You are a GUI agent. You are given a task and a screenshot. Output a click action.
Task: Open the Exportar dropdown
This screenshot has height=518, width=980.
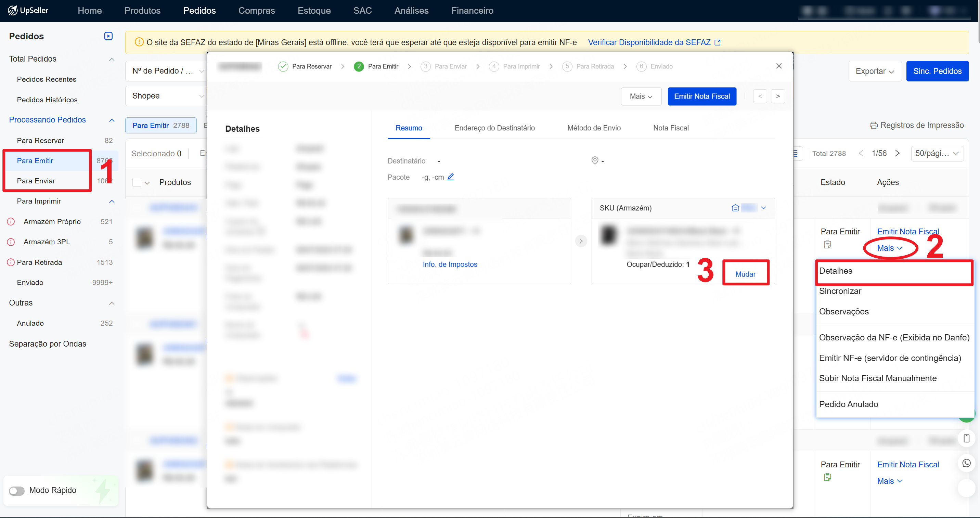click(874, 71)
